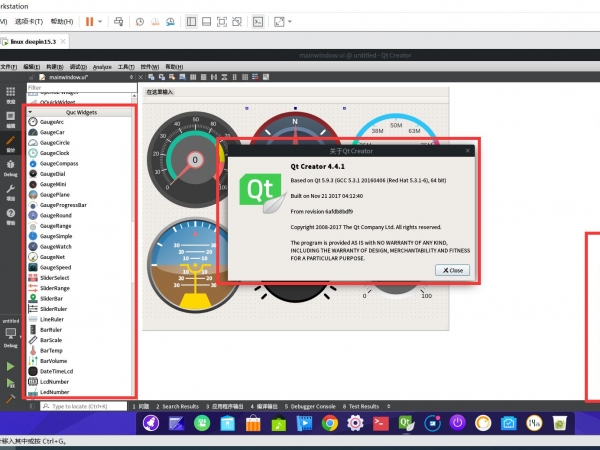Choose the GaugeClock widget
Screen dimensions: 600x450
pos(55,153)
